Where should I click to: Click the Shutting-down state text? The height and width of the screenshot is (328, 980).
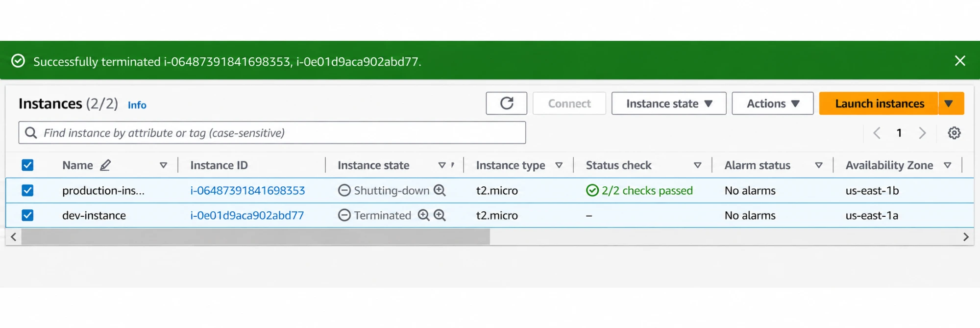392,190
